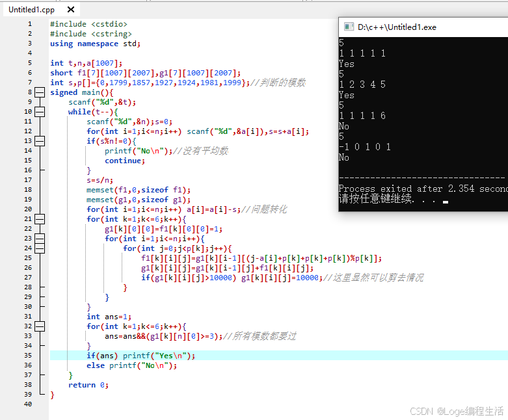508x420 pixels.
Task: Click the comment '//问题转化'
Action: pos(264,209)
